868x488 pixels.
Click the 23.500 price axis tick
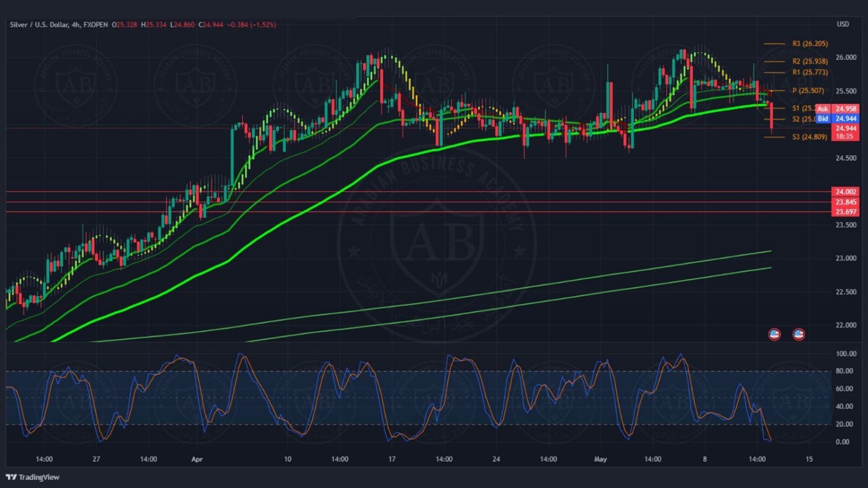pos(846,225)
